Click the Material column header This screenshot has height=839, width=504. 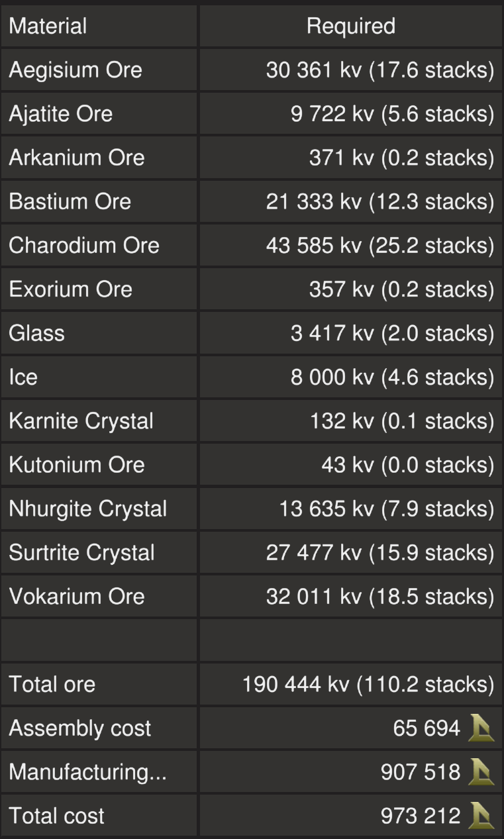pyautogui.click(x=48, y=26)
